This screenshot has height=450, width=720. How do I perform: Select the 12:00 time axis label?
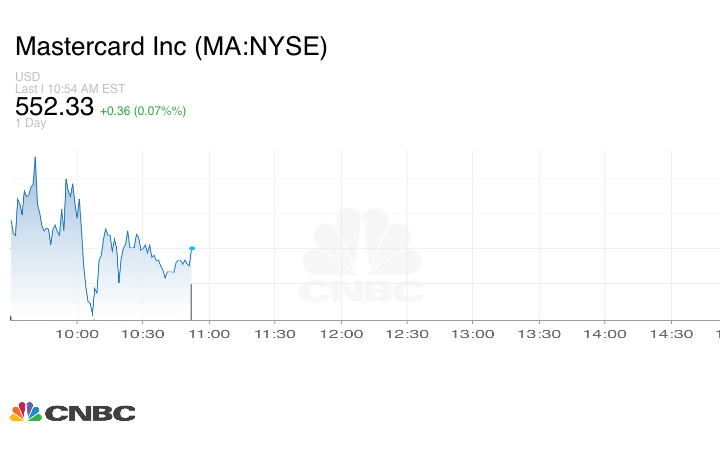[x=341, y=334]
